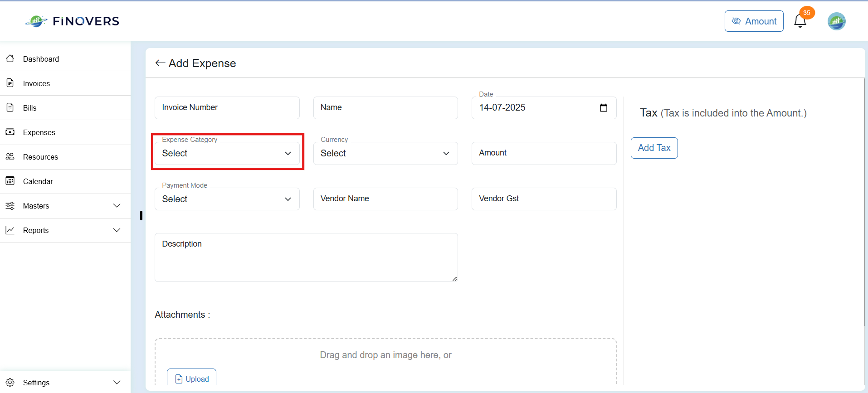
Task: Click the user profile avatar
Action: point(836,21)
